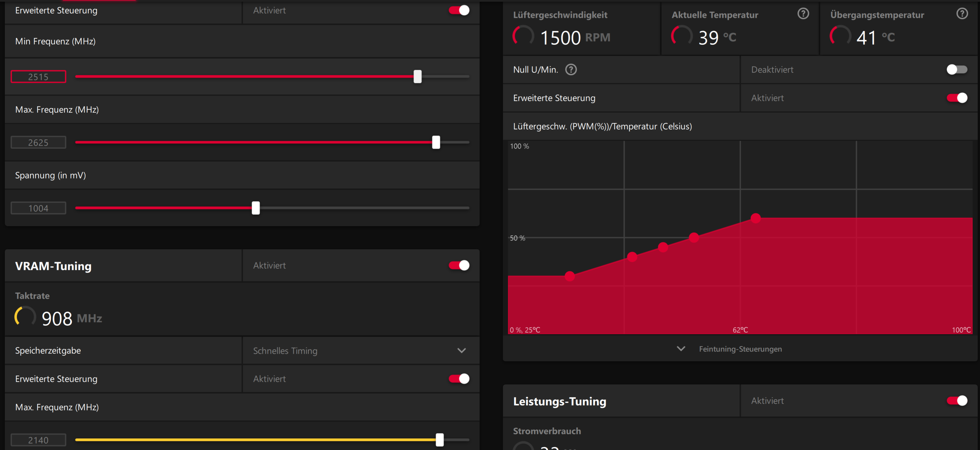Toggle fan Erweiterte Steuerung switch off
Screen dimensions: 980x450
click(957, 98)
